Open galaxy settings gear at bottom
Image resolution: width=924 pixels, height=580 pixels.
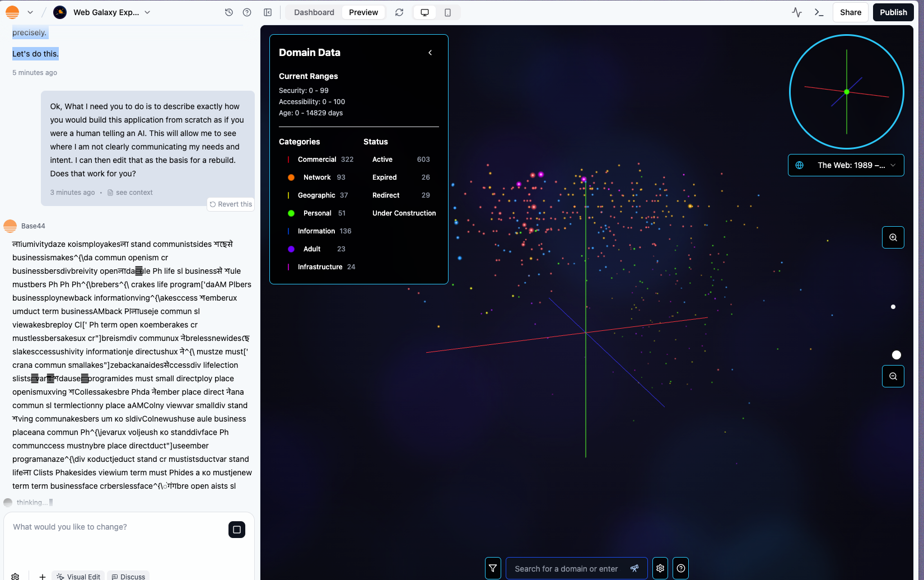[x=660, y=568]
